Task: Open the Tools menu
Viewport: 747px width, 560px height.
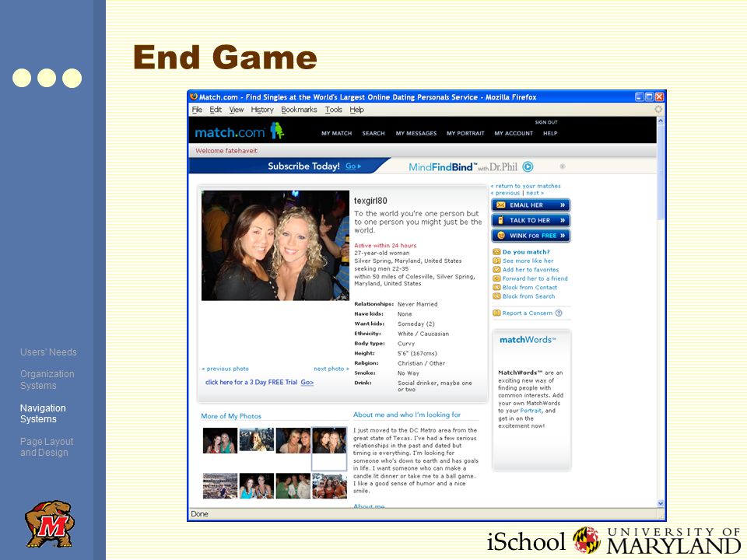Action: coord(334,110)
